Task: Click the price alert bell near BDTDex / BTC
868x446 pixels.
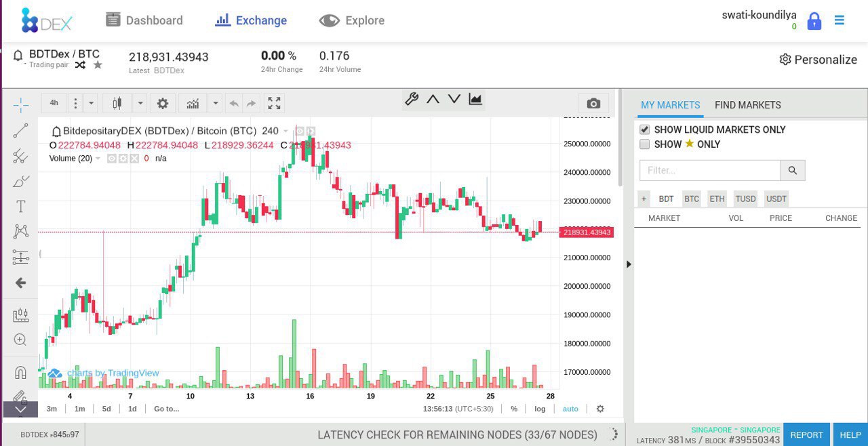Action: click(18, 55)
